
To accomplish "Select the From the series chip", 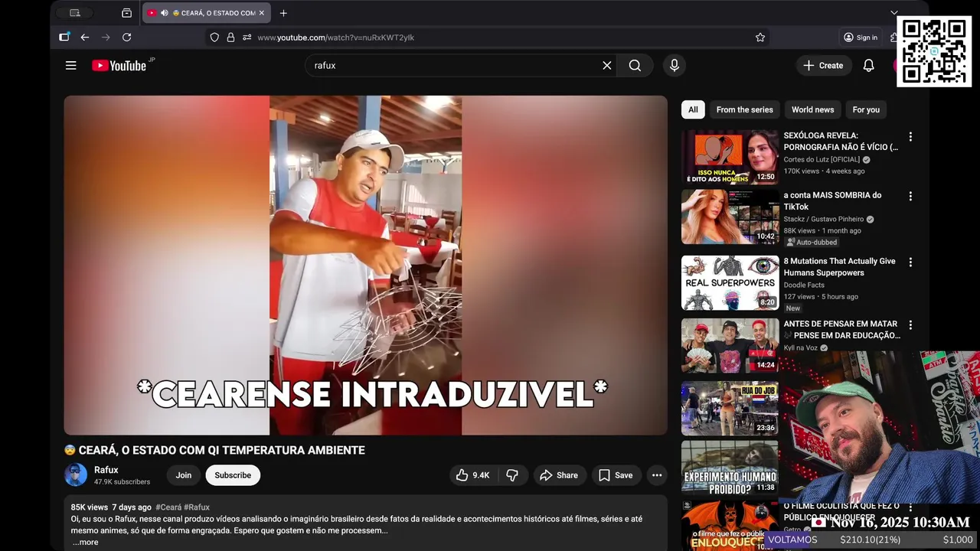I will coord(745,110).
